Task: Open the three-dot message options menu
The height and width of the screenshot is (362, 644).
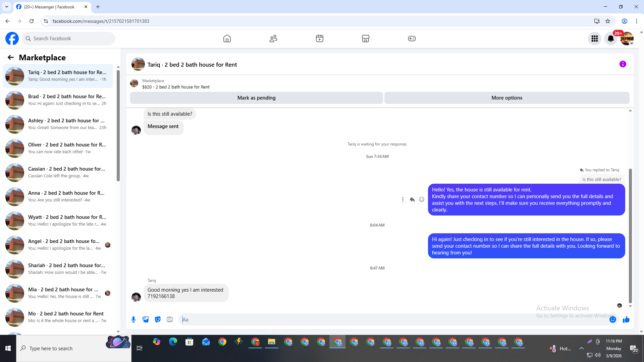Action: 403,199
